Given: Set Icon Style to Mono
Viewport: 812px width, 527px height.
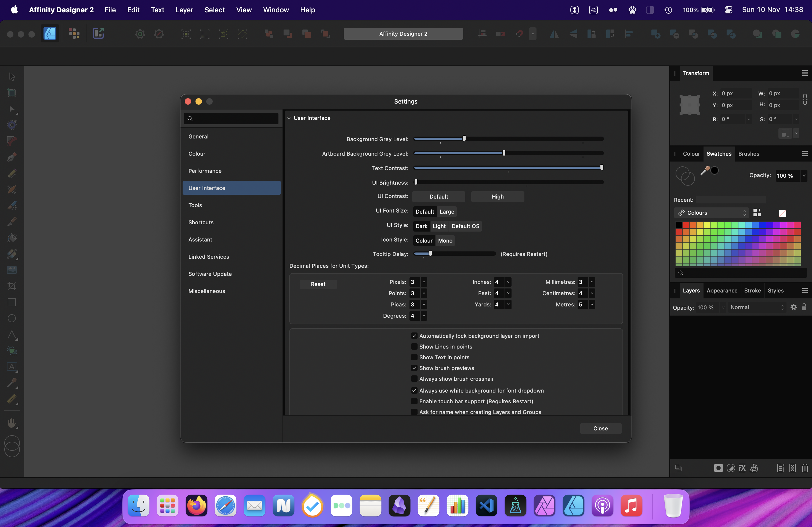Looking at the screenshot, I should click(445, 241).
